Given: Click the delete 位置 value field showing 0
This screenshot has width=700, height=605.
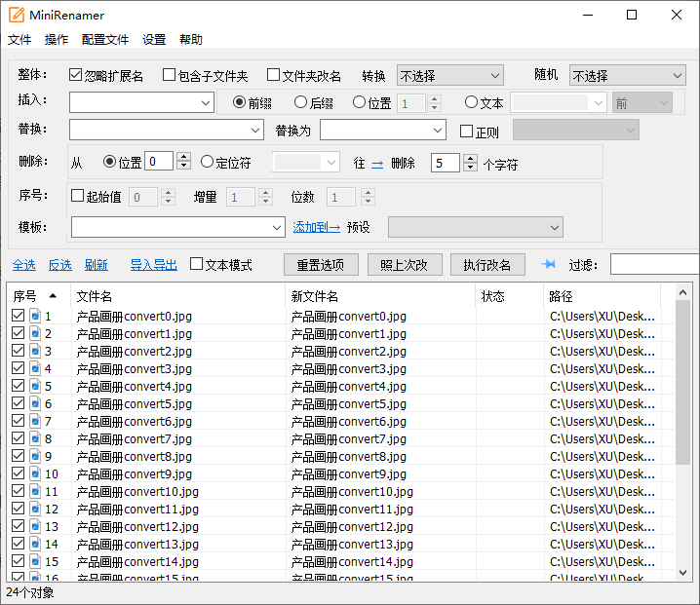Looking at the screenshot, I should coord(159,161).
